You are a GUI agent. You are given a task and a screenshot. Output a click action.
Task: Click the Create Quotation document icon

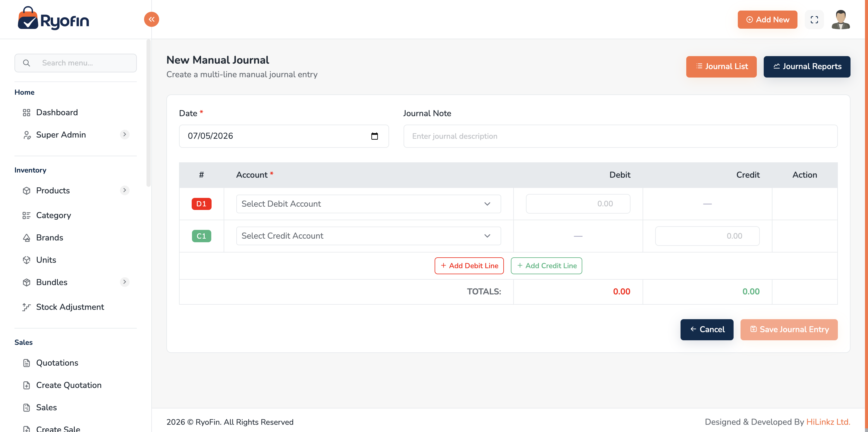[26, 385]
